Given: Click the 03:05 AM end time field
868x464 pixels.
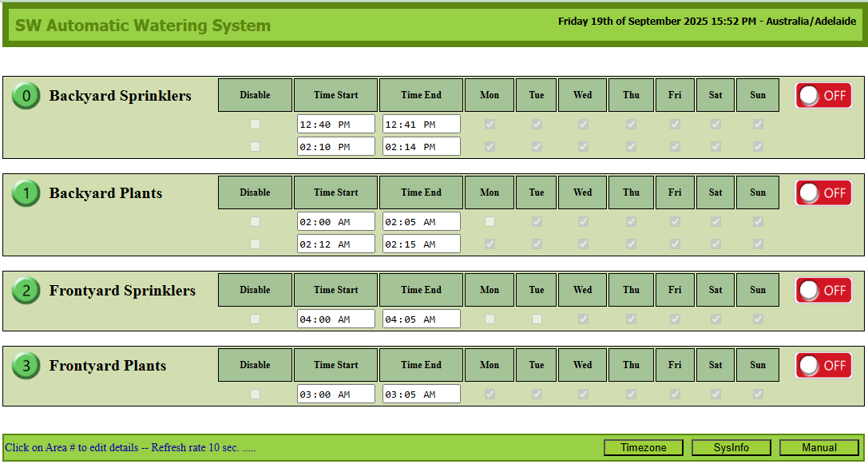Looking at the screenshot, I should tap(421, 395).
